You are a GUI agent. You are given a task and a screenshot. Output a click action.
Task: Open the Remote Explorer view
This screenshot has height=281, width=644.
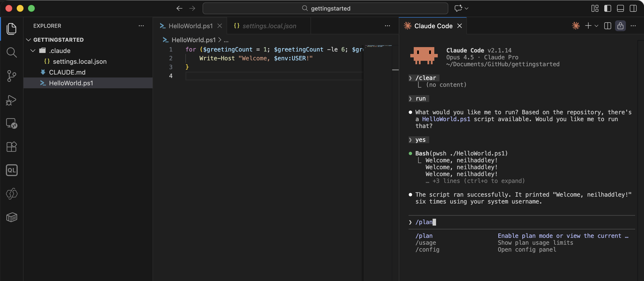coord(12,123)
